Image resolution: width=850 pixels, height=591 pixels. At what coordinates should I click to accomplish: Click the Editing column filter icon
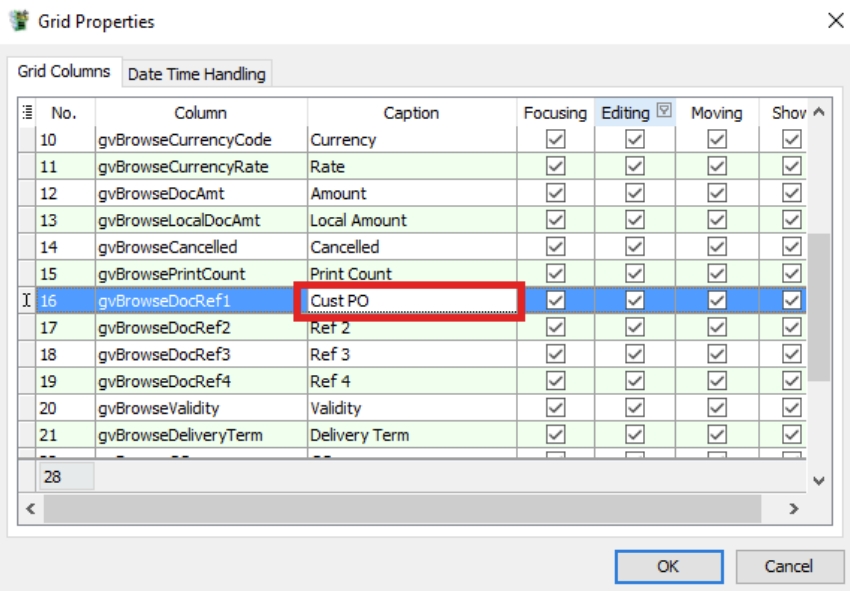[x=663, y=112]
